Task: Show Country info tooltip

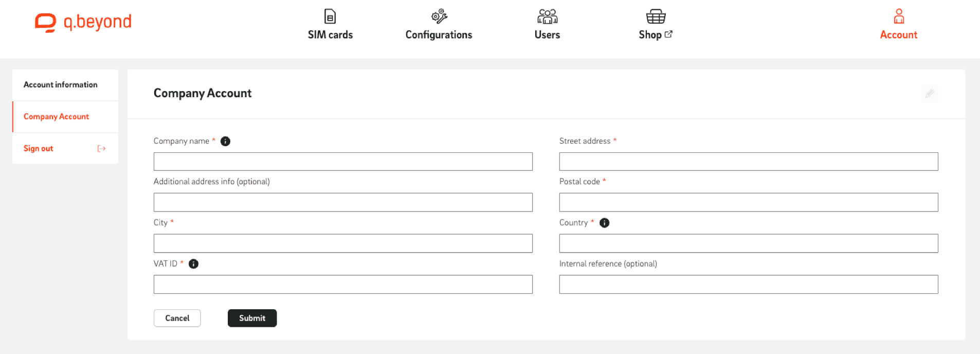Action: pyautogui.click(x=605, y=223)
